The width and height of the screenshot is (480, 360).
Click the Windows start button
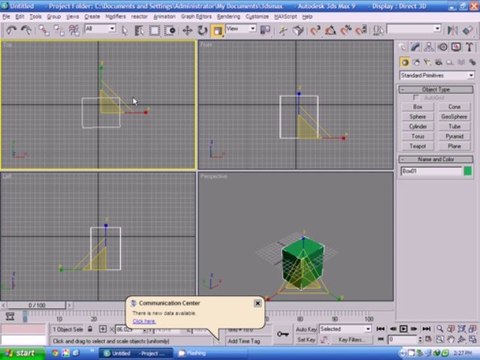point(22,353)
